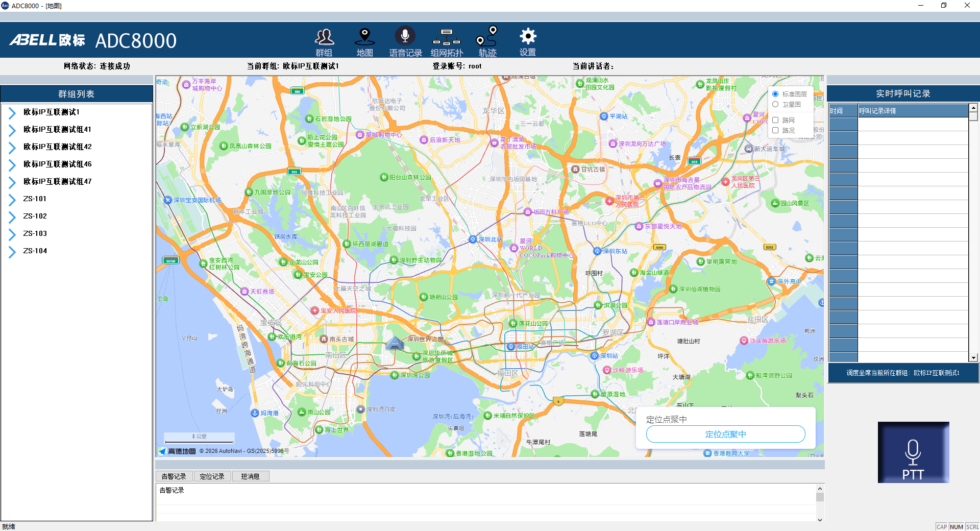This screenshot has height=531, width=980.
Task: Switch to the 告警记录 tab
Action: pyautogui.click(x=174, y=476)
